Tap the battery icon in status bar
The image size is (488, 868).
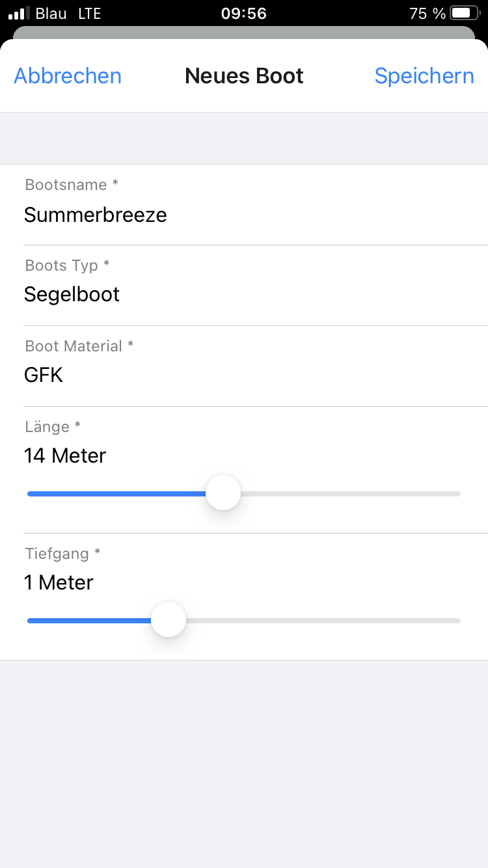465,13
